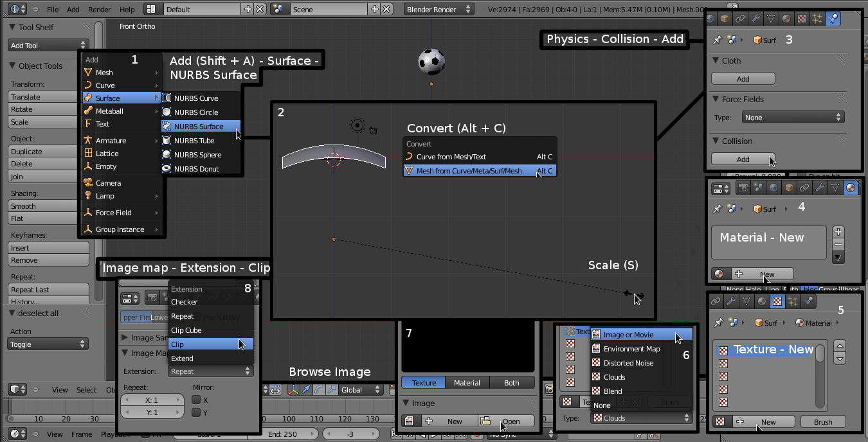This screenshot has height=442, width=868.
Task: Click the Repeat X: 1 value field
Action: (x=152, y=400)
